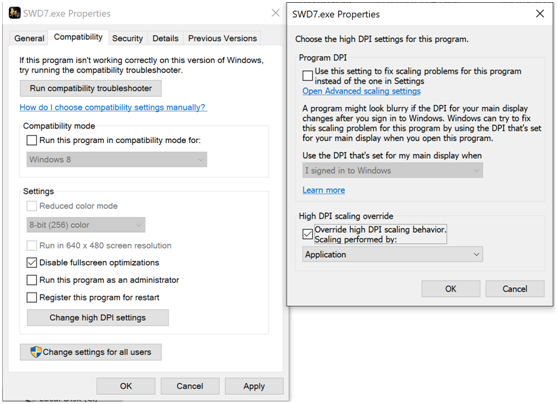Uncheck Override high DPI scaling behavior
Viewport: 557px width, 404px height.
pos(308,234)
